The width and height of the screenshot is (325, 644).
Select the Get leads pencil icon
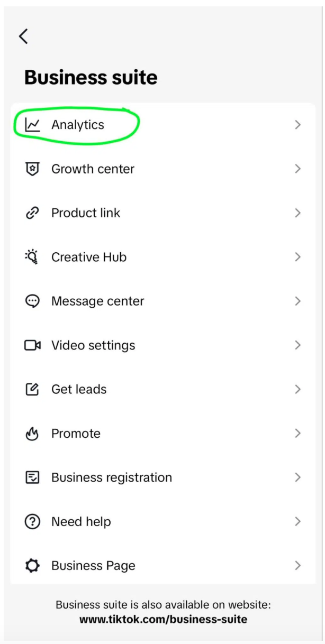coord(33,389)
